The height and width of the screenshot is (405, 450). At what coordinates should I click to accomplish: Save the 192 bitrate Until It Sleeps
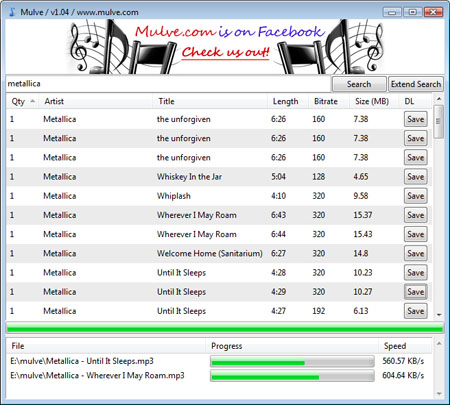point(415,311)
